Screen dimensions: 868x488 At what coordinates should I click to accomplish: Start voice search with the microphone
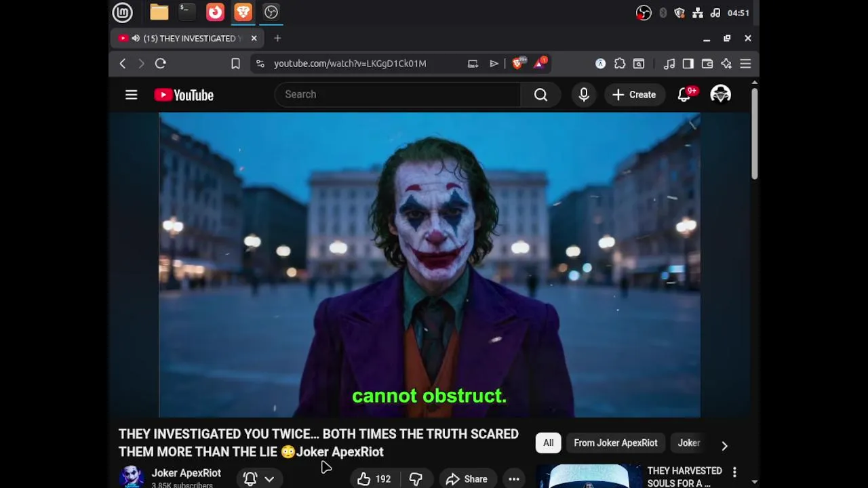[584, 95]
